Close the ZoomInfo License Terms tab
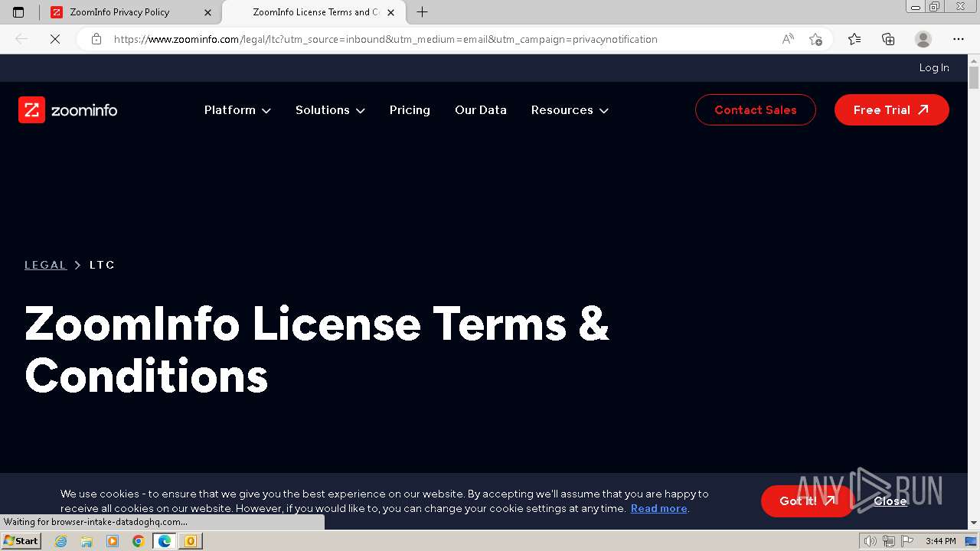This screenshot has height=551, width=980. click(x=391, y=12)
